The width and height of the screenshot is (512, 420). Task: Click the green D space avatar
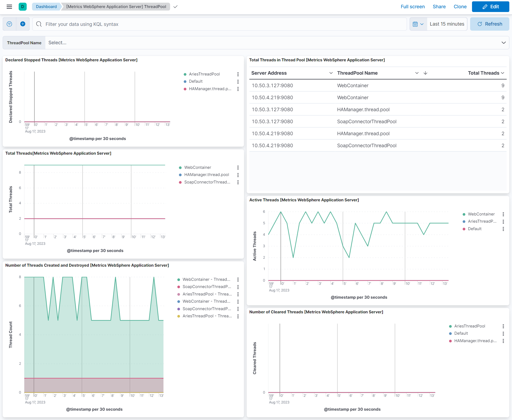click(x=23, y=7)
